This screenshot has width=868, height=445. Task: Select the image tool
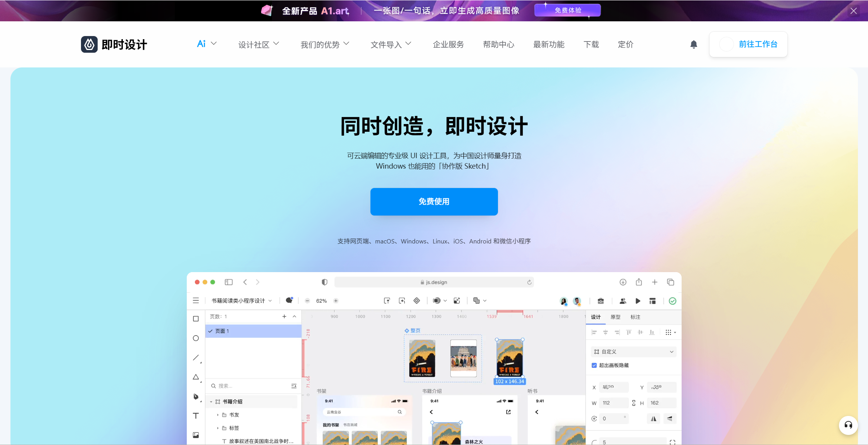196,435
